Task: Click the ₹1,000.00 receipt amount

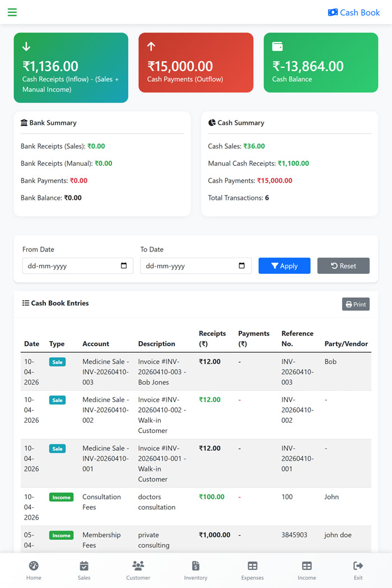Action: [x=214, y=535]
